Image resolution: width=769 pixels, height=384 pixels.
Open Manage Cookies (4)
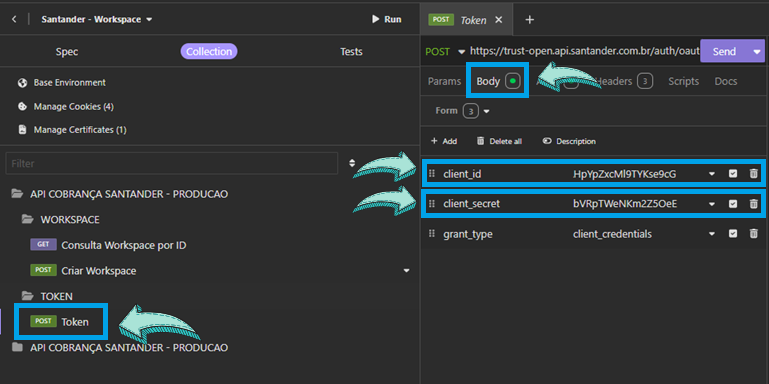[x=74, y=106]
